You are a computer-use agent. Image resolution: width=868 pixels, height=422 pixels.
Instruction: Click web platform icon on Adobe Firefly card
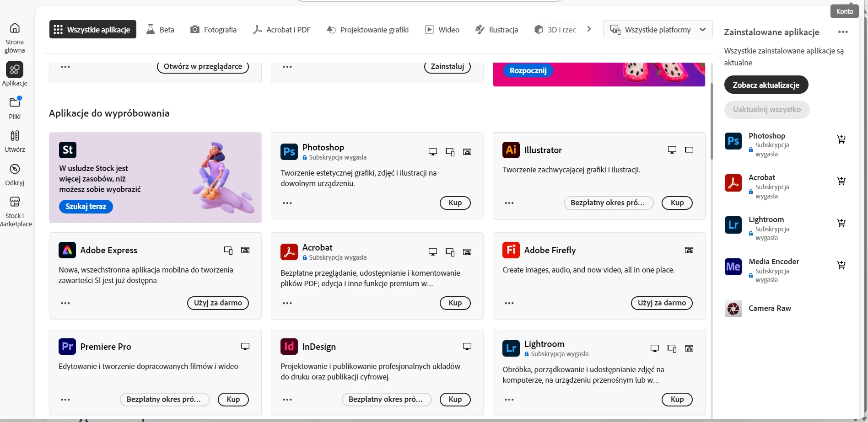point(689,250)
